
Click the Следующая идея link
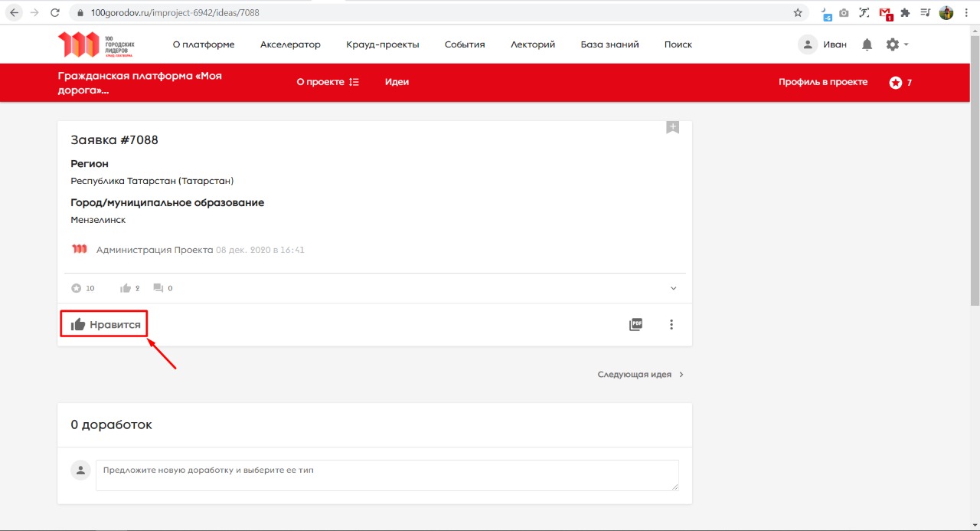click(640, 375)
